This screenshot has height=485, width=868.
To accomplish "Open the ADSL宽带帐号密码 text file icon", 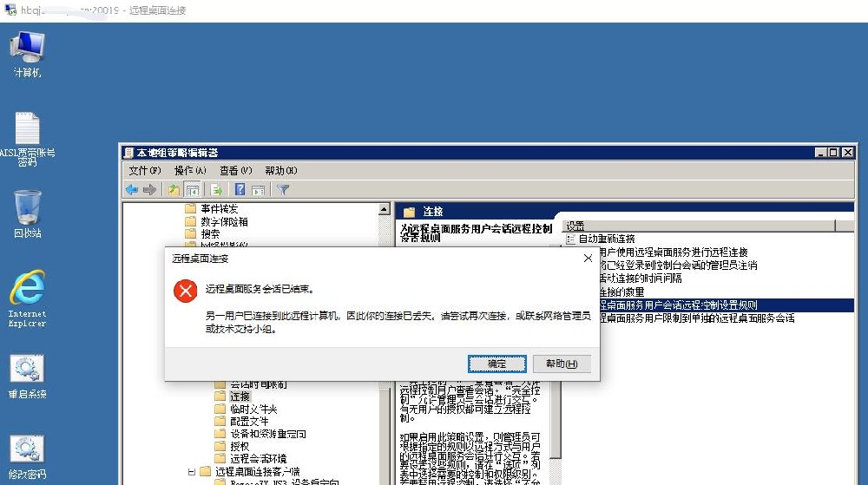I will 27,139.
